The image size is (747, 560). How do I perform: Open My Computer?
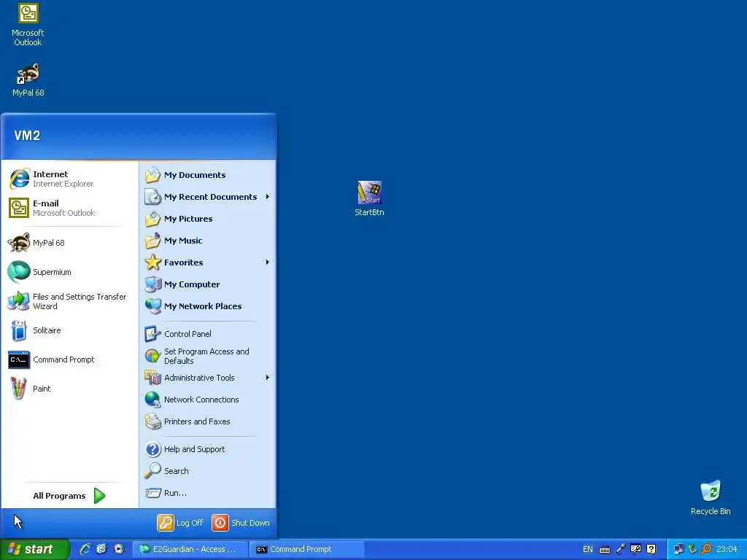point(208,284)
